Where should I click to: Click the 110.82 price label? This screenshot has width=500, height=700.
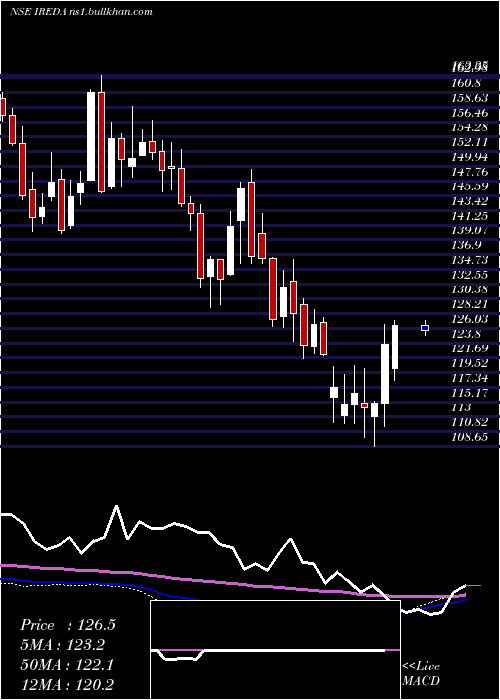(x=469, y=422)
